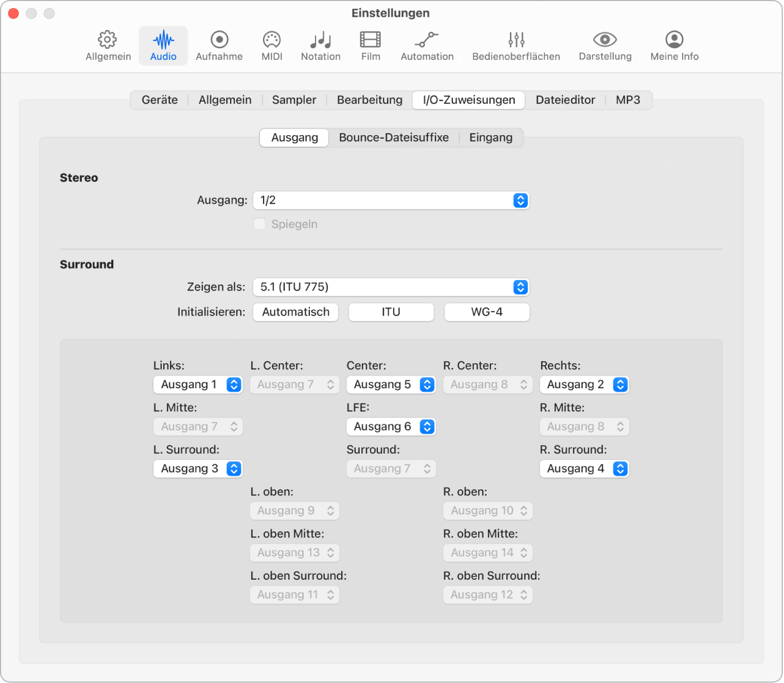Open the Stereo Ausgang 1/2 dropdown
This screenshot has height=683, width=784.
point(391,201)
